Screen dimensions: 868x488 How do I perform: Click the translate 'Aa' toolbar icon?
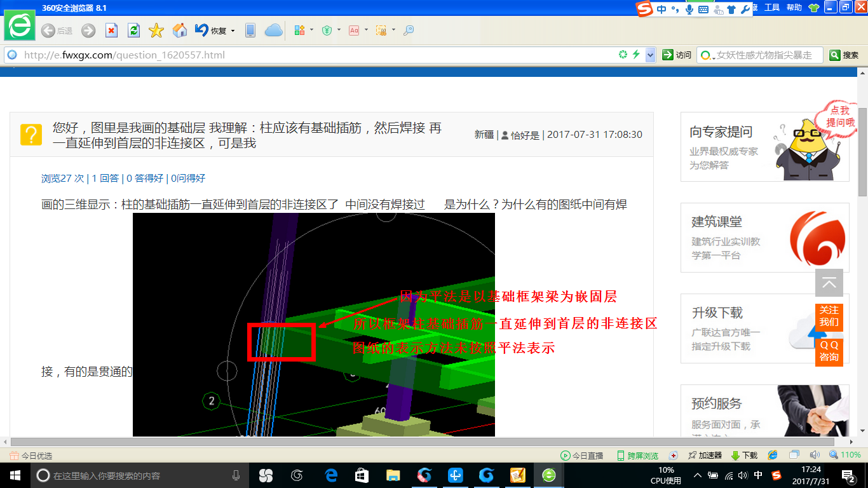[x=354, y=30]
